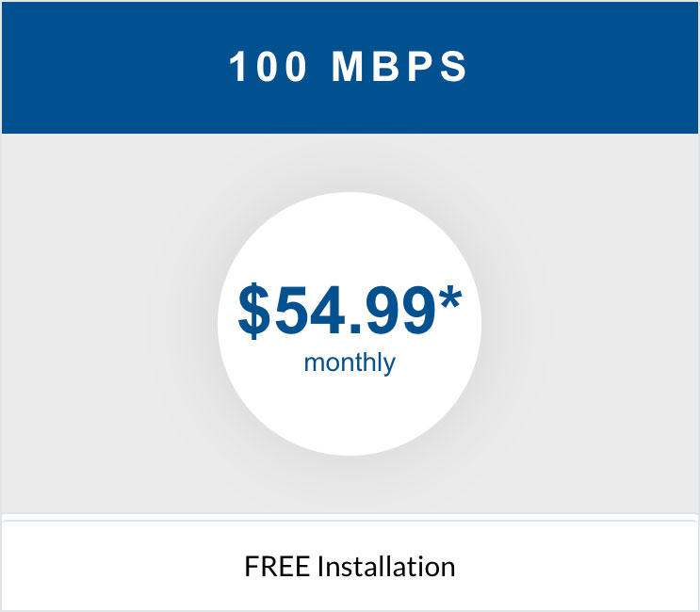The width and height of the screenshot is (700, 612).
Task: Click the MBPS word in the header
Action: tap(399, 67)
